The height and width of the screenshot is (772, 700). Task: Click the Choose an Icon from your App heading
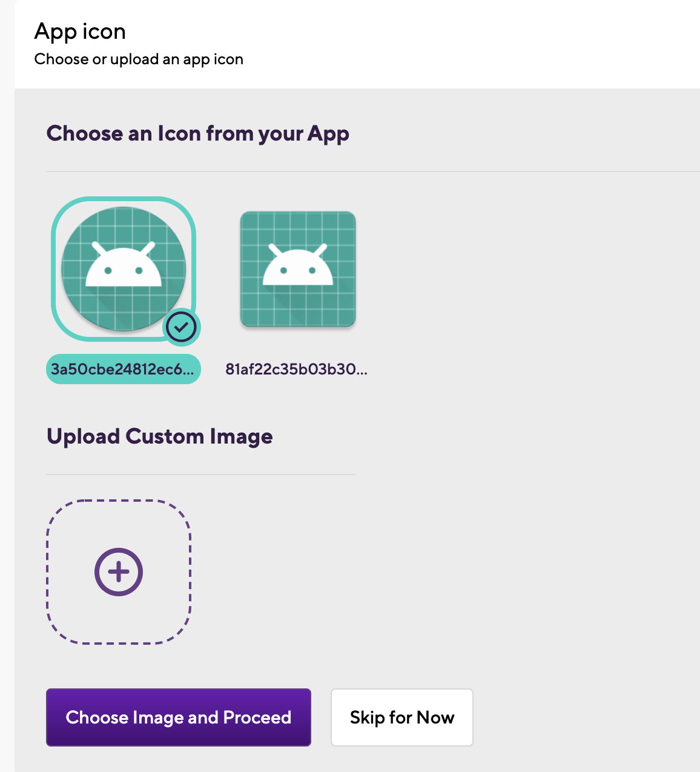pos(198,133)
